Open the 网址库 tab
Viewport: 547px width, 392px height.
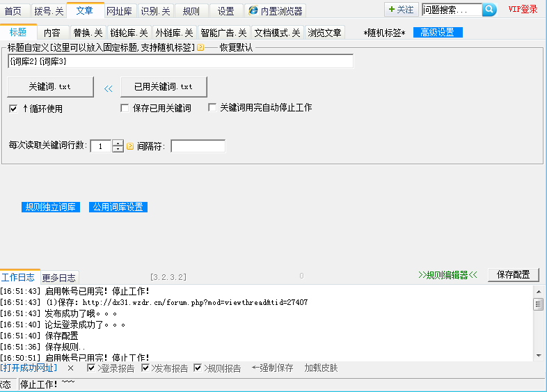pyautogui.click(x=119, y=11)
